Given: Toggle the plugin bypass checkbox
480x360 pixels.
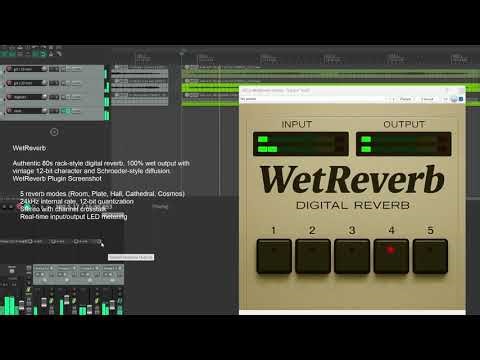Looking at the screenshot, I should pos(461,99).
